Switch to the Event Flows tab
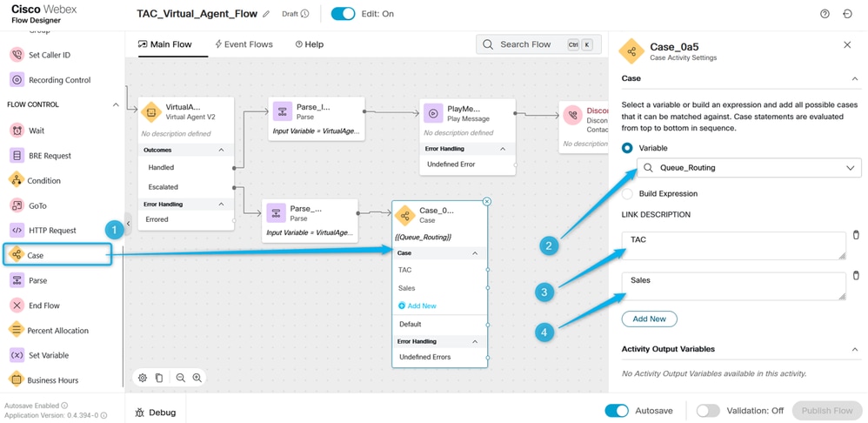This screenshot has width=868, height=423. coord(243,44)
